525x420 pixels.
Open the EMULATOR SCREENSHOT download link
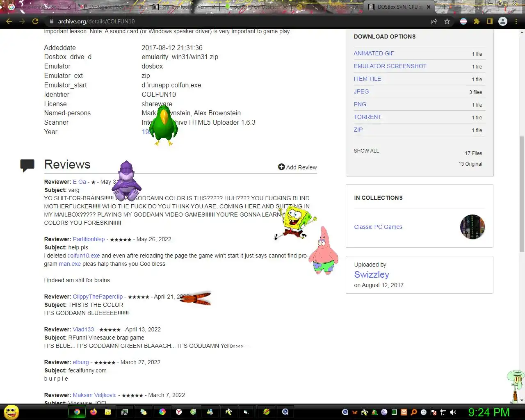pyautogui.click(x=390, y=66)
